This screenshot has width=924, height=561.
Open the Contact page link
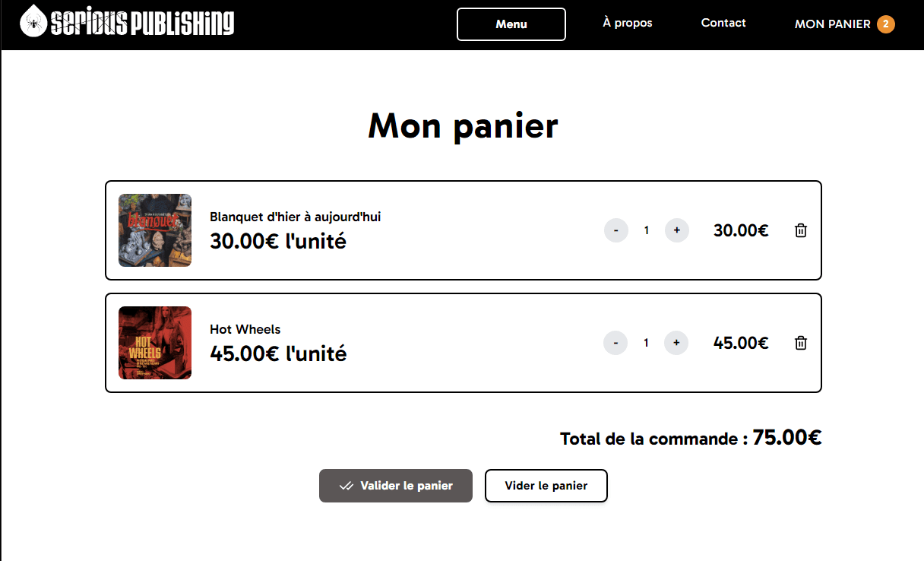723,23
